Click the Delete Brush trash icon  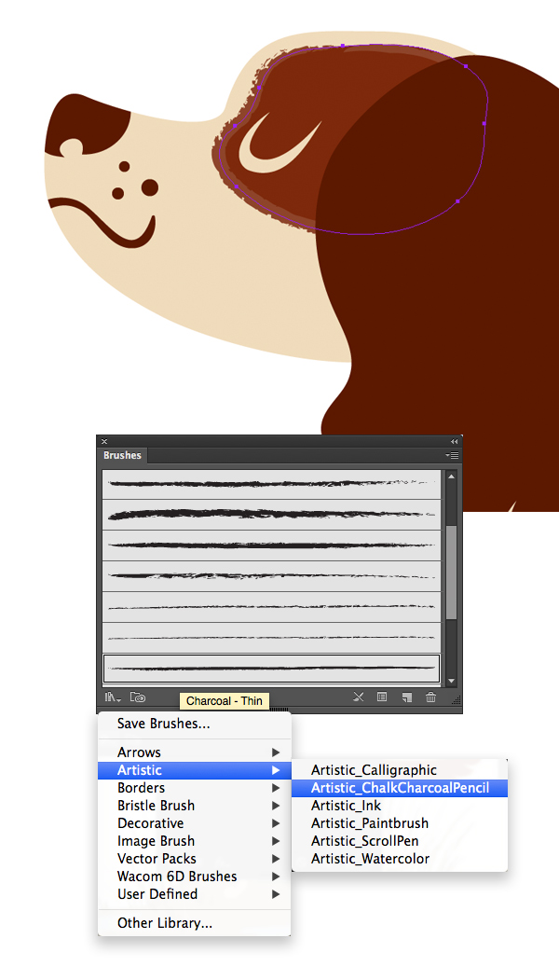[430, 697]
